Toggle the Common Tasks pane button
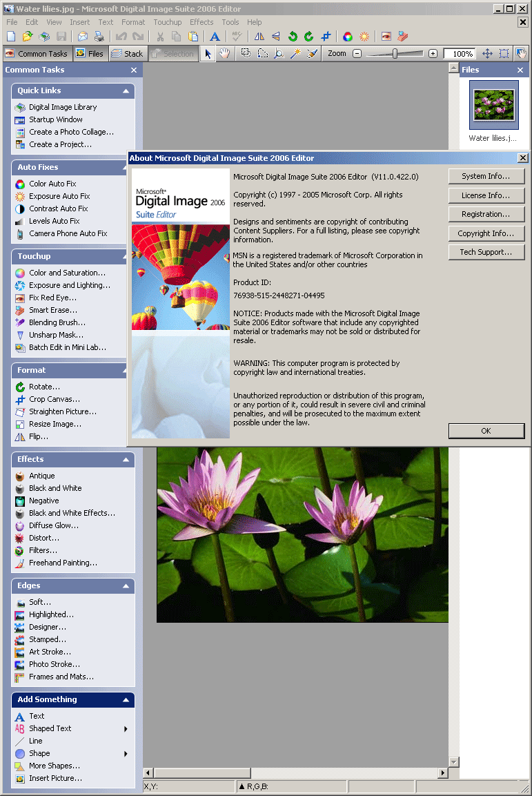Screen dimensions: 532x796 [36, 54]
